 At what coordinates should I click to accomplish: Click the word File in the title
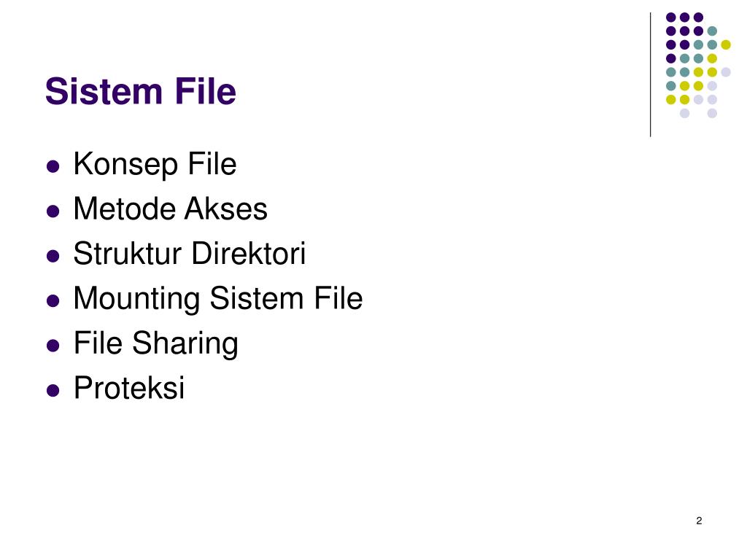(205, 91)
